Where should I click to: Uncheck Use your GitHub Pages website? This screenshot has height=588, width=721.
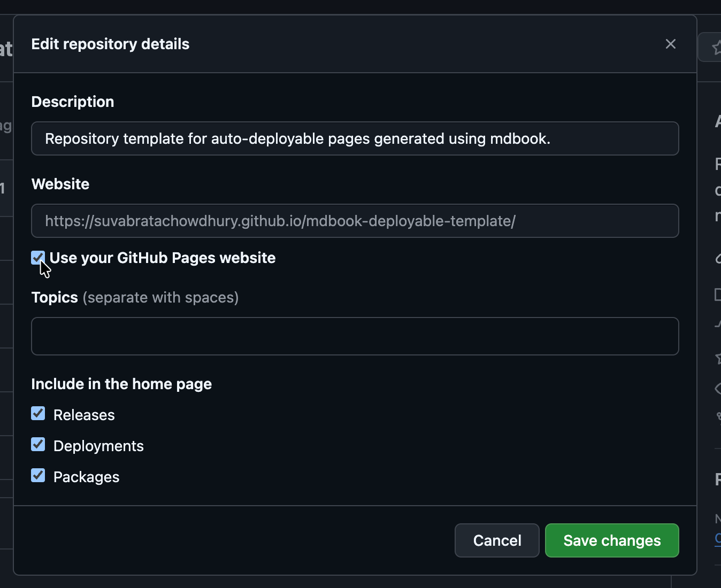click(37, 258)
